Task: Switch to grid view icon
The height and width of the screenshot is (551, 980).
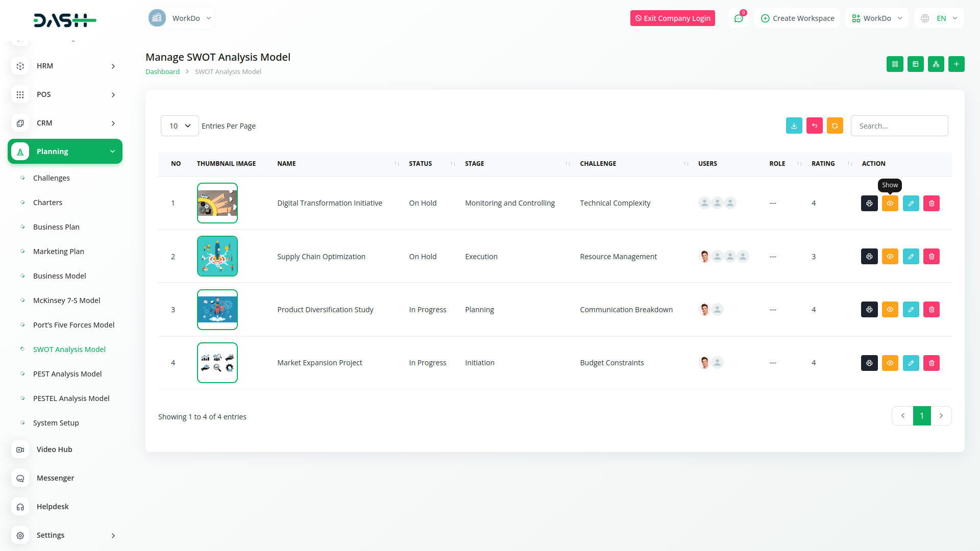Action: pyautogui.click(x=895, y=64)
